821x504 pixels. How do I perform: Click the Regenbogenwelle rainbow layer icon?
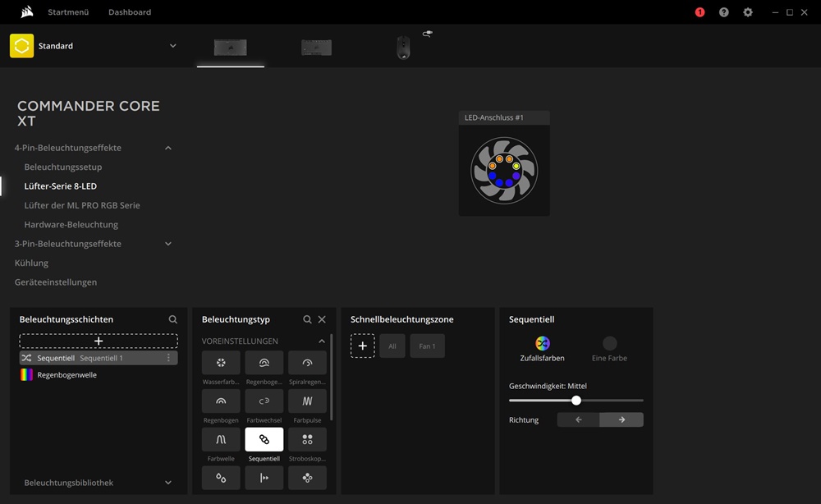26,375
